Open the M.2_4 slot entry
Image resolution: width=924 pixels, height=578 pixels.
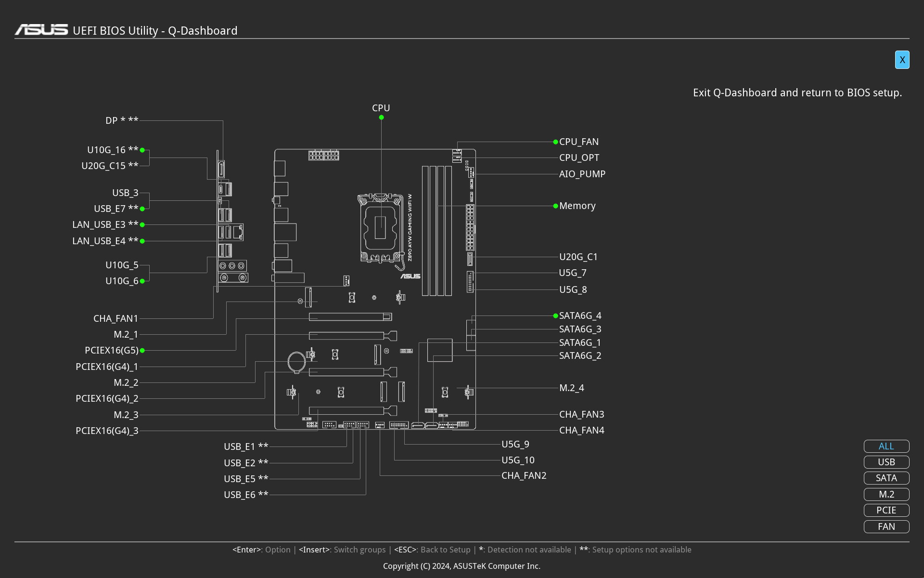(x=571, y=388)
